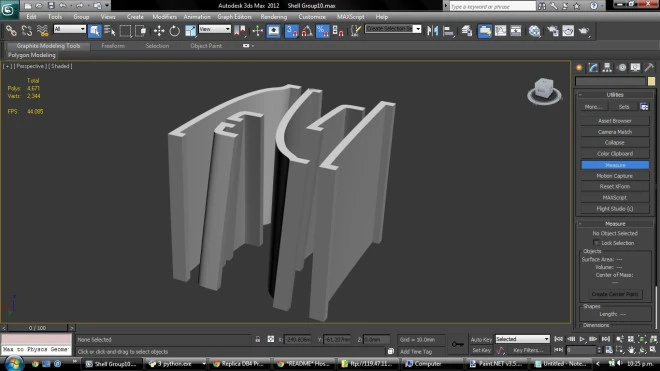660x371 pixels.
Task: Toggle Window/Crossing selection mode
Action: click(141, 31)
